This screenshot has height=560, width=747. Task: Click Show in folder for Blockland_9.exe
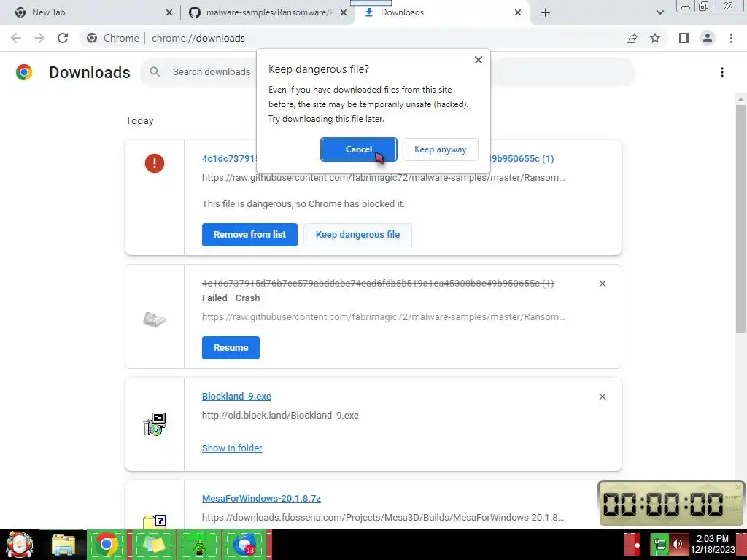pos(232,448)
